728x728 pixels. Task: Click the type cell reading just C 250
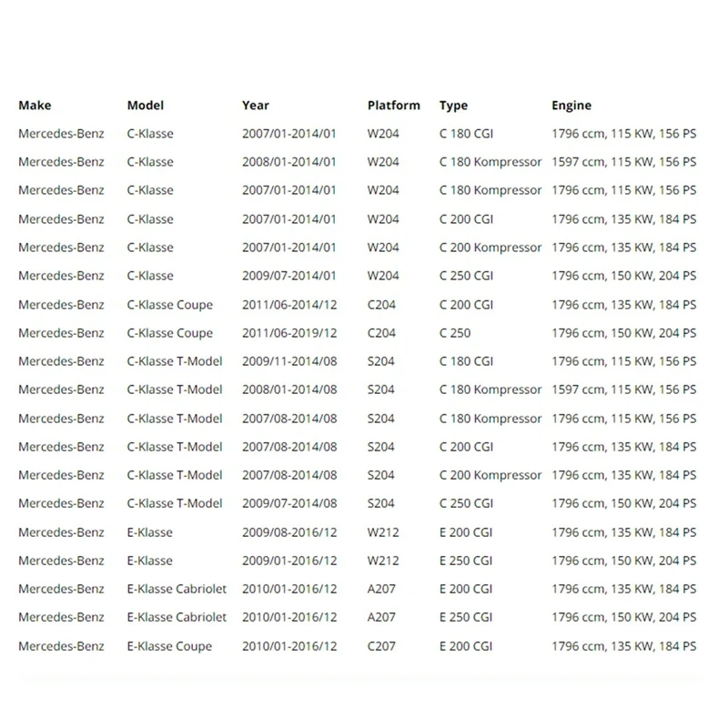(x=455, y=333)
